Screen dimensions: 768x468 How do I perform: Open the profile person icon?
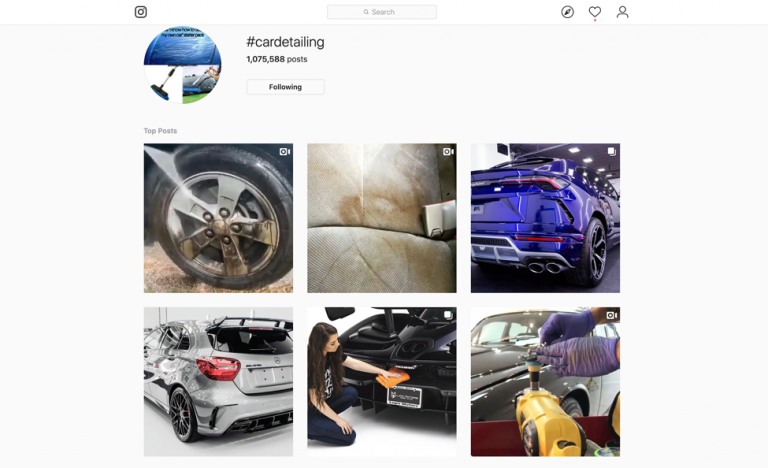(x=623, y=12)
